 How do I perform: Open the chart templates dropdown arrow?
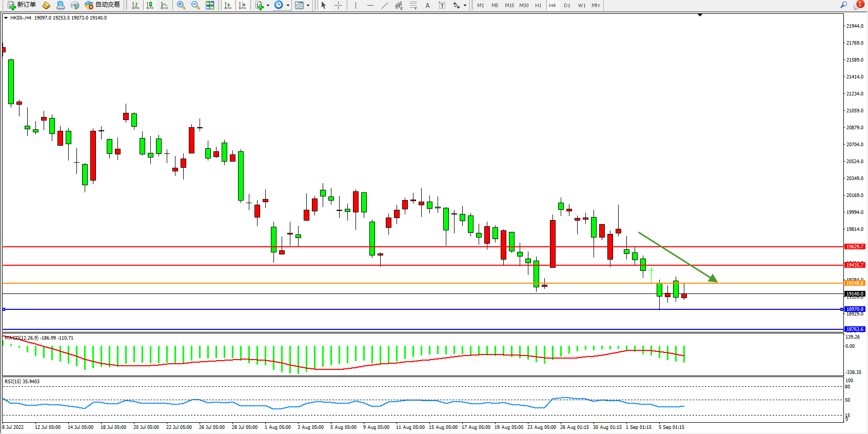point(308,5)
